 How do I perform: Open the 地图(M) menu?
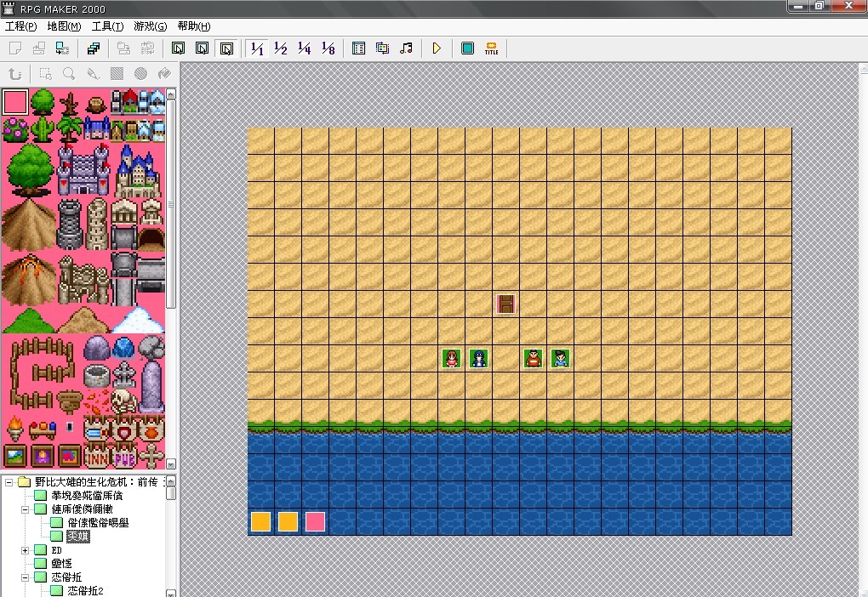64,26
